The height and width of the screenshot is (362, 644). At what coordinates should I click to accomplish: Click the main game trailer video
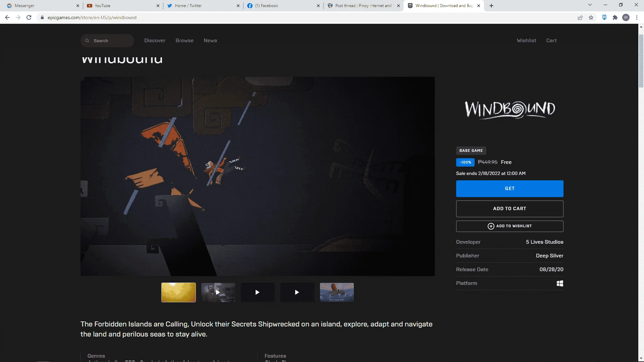click(258, 176)
